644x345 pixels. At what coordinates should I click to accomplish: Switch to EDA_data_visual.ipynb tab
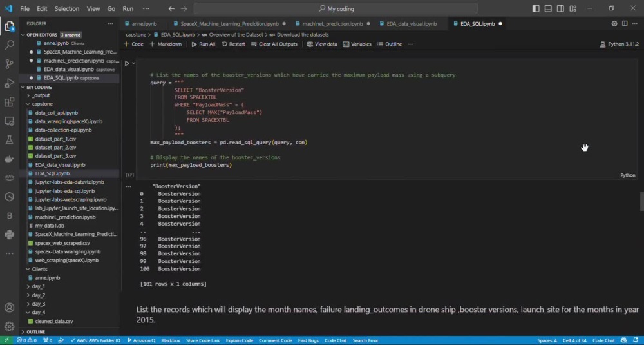[412, 24]
